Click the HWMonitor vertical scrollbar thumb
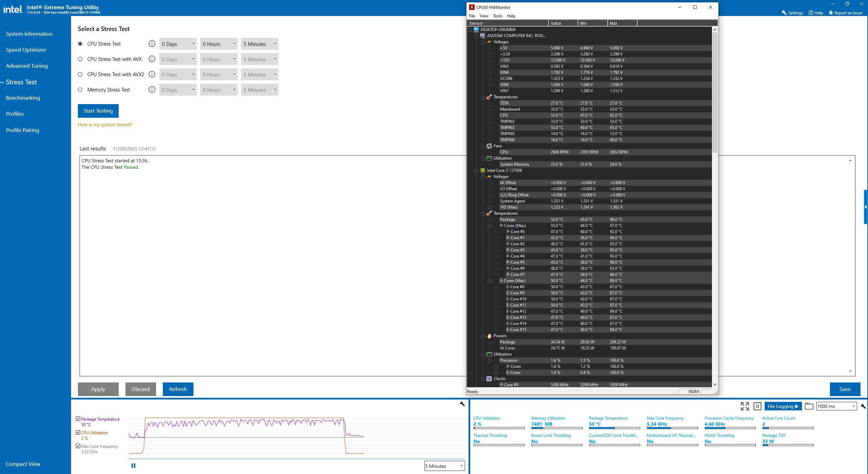The width and height of the screenshot is (868, 474). click(x=715, y=92)
